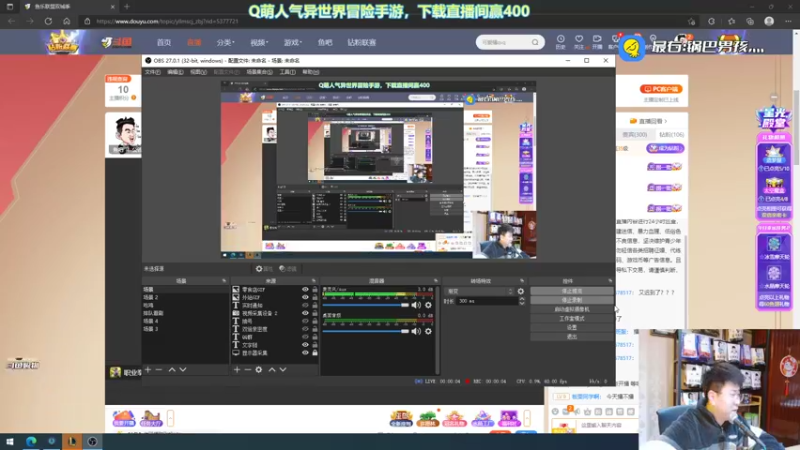Click the 启动虚拟摄像机 button

(x=571, y=309)
